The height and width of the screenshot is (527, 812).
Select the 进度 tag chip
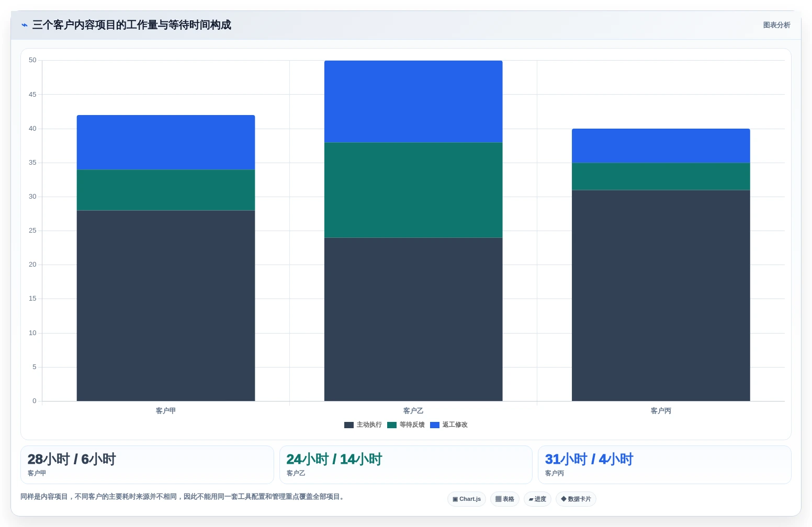coord(537,499)
